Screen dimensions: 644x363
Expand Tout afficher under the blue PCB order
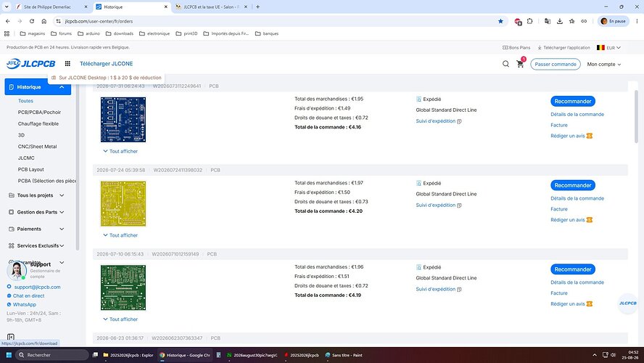click(120, 151)
